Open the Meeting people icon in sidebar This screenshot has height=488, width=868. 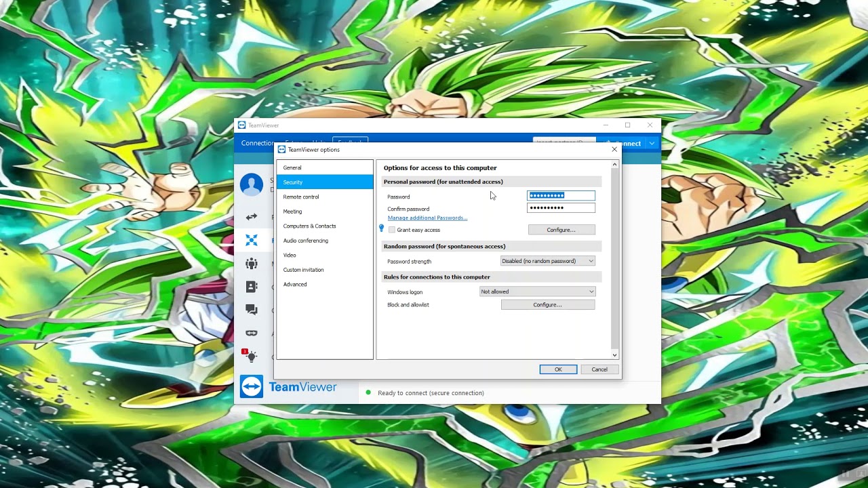252,264
